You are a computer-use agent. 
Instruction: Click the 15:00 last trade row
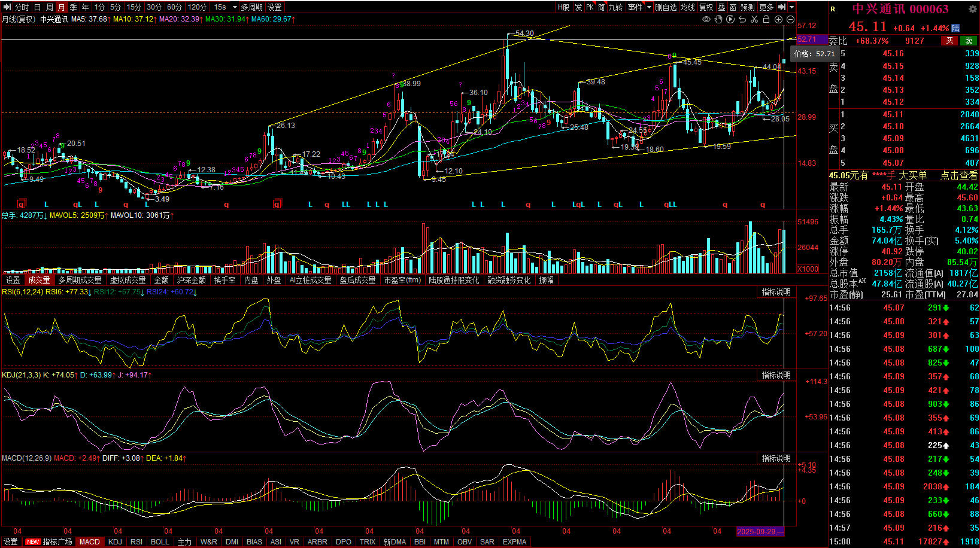tap(904, 541)
